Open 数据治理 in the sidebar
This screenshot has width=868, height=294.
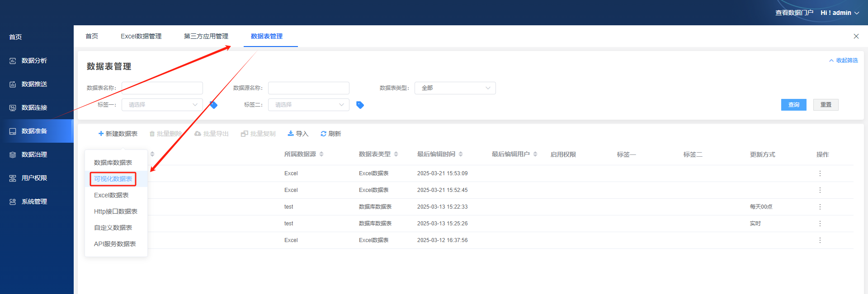(x=34, y=154)
